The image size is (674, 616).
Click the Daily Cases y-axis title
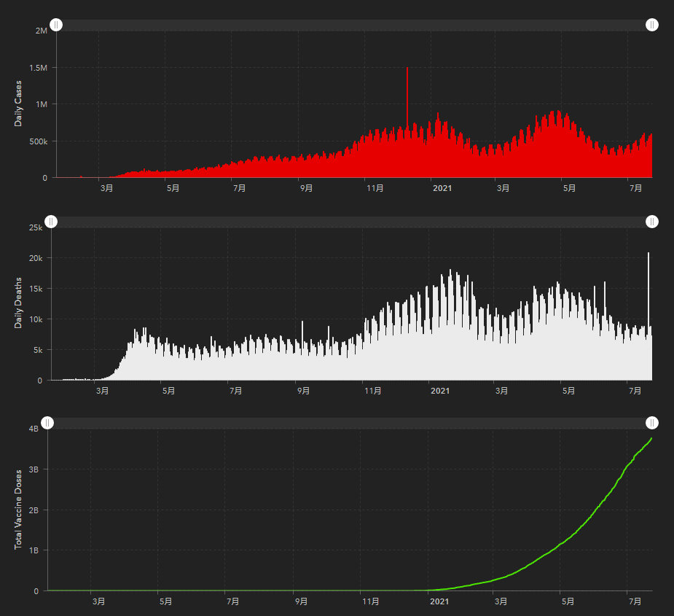pos(18,104)
